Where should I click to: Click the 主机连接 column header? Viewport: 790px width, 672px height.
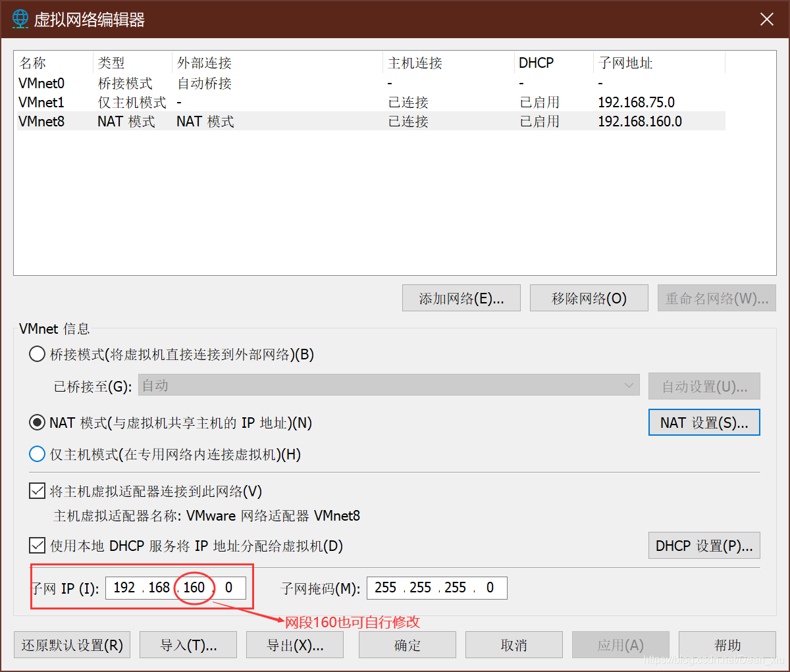pyautogui.click(x=449, y=63)
